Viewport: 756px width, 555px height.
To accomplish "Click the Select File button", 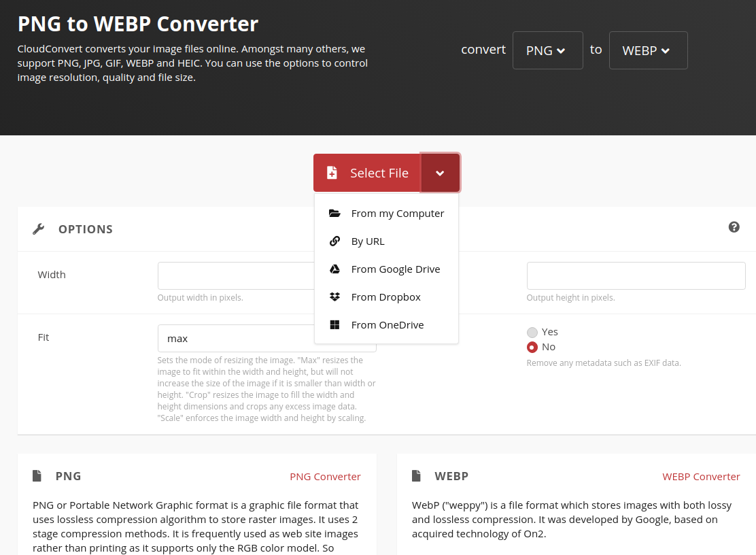I will pyautogui.click(x=367, y=173).
